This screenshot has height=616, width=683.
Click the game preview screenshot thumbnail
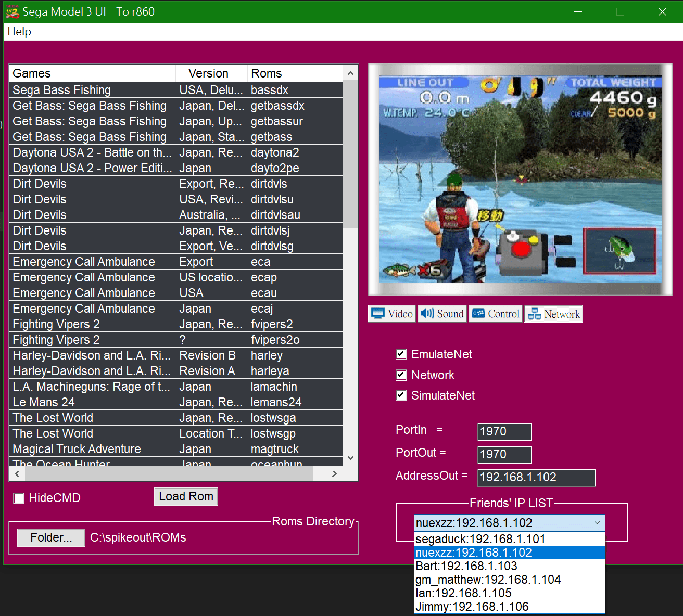[x=520, y=179]
